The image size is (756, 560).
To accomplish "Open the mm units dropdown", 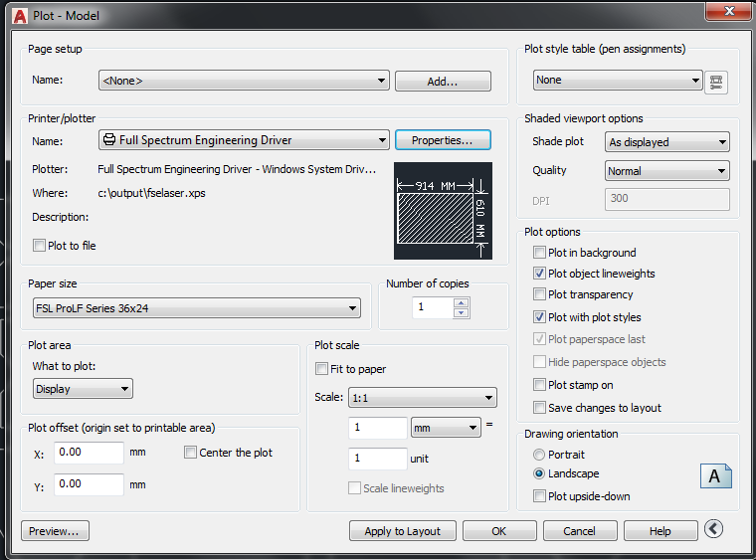I will [x=446, y=428].
